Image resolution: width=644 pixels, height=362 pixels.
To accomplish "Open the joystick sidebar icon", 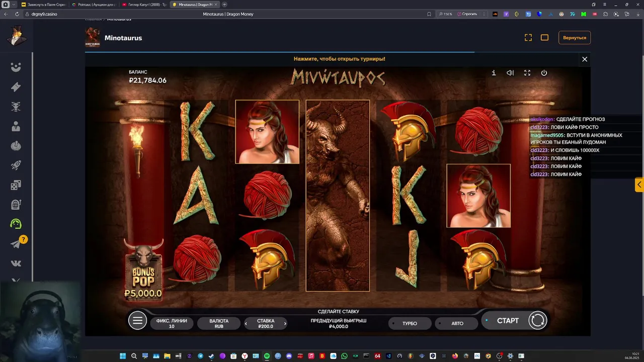I will [x=16, y=146].
